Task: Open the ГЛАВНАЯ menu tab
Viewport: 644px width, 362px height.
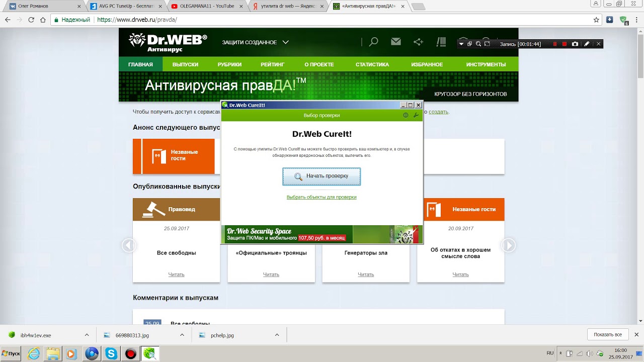Action: point(140,64)
